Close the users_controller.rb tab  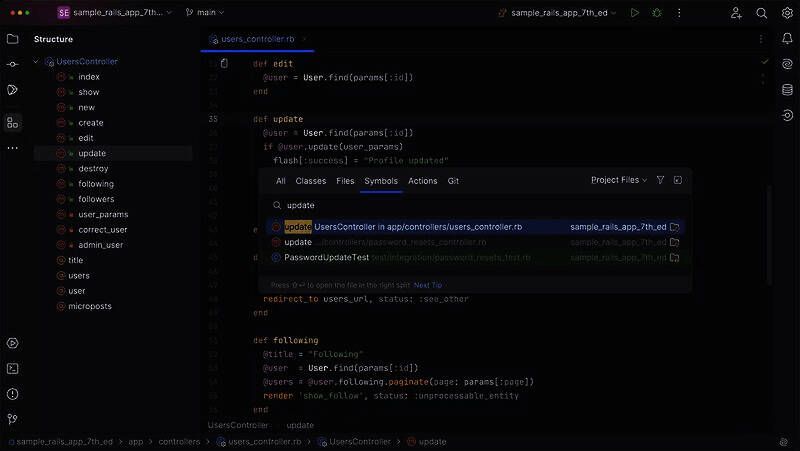tap(304, 39)
